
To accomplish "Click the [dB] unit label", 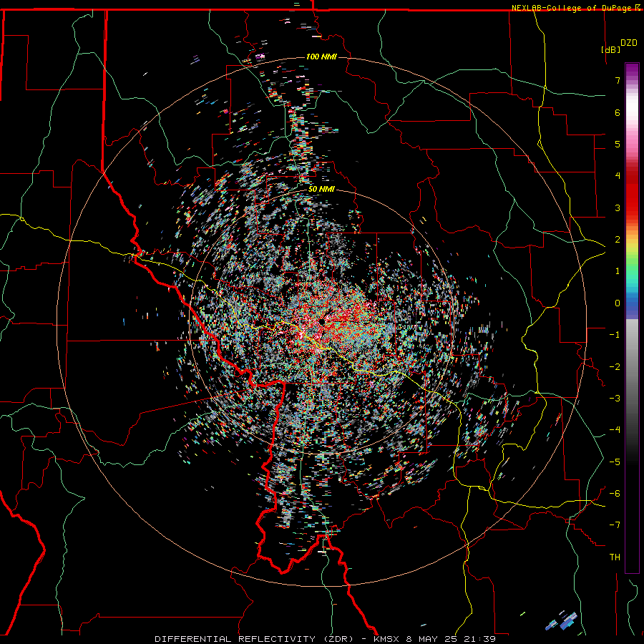I will [610, 49].
